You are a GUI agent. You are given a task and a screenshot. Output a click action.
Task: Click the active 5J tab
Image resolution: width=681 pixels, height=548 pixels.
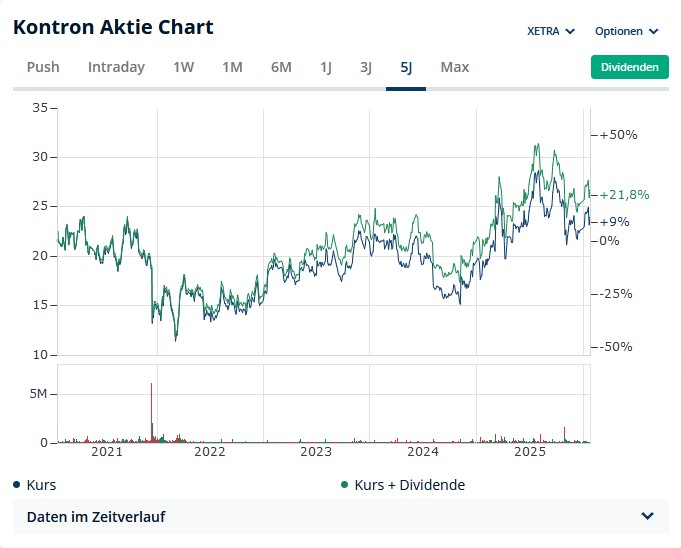(x=406, y=67)
